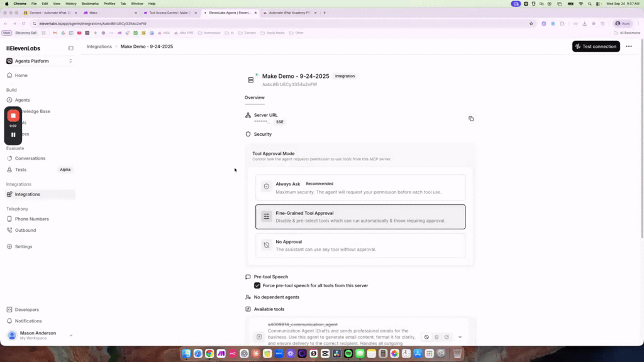The image size is (644, 362).
Task: Open Chrome's three-dot menu
Action: 638,23
